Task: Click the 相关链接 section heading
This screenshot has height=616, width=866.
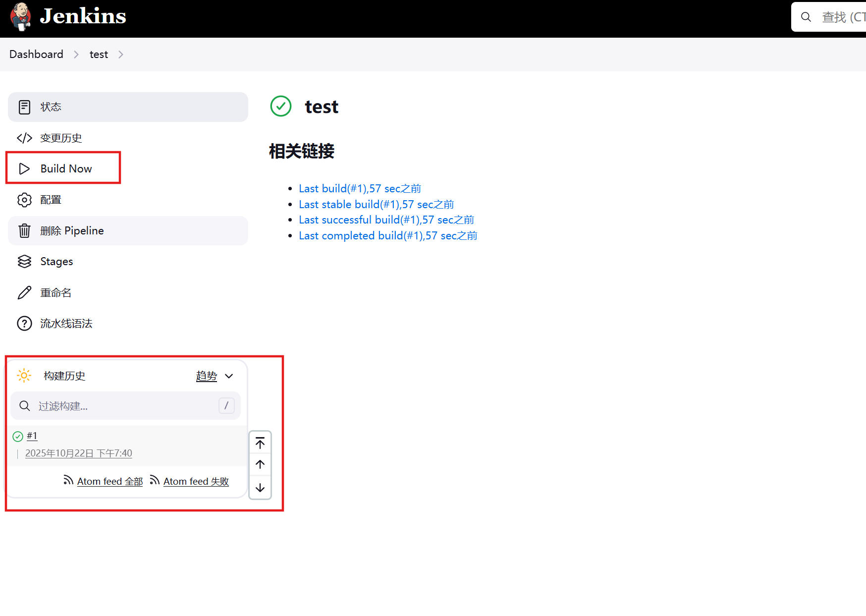Action: [302, 151]
